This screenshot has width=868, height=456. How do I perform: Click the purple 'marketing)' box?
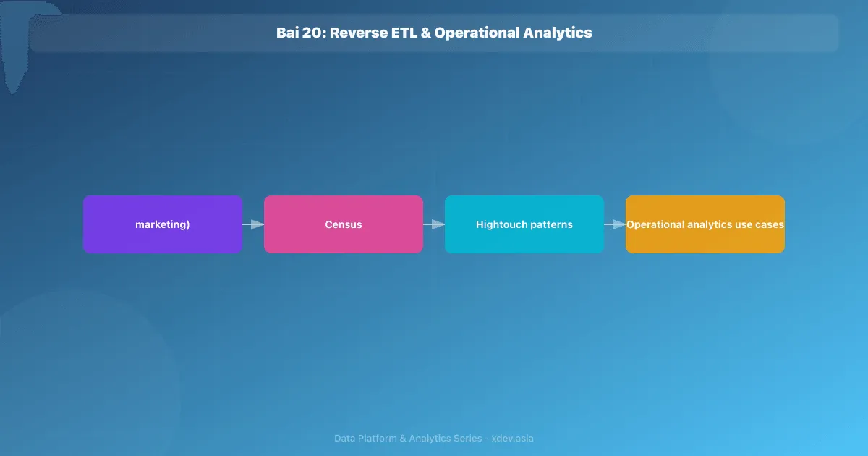click(x=163, y=224)
